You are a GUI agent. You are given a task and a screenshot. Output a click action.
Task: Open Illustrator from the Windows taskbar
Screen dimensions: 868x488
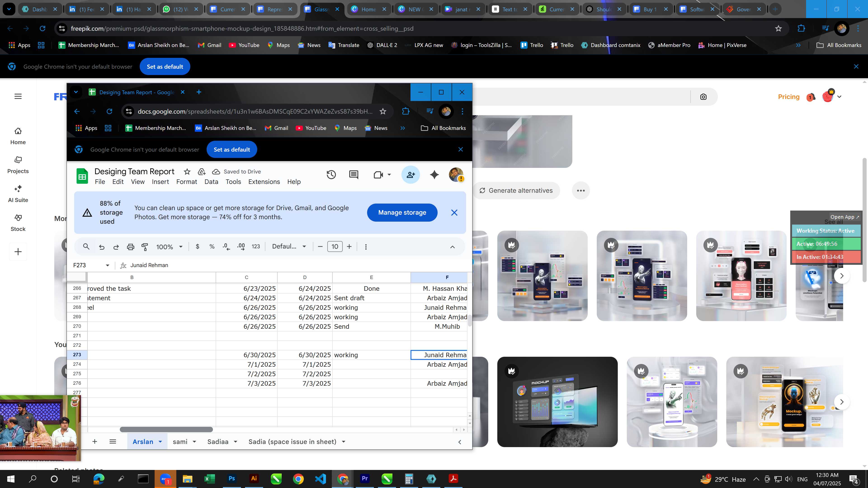pos(254,479)
